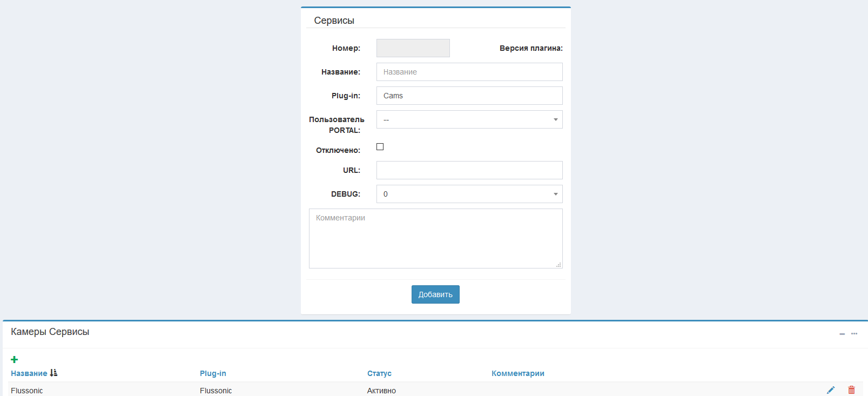Click the URL input field
The height and width of the screenshot is (396, 868).
click(469, 170)
